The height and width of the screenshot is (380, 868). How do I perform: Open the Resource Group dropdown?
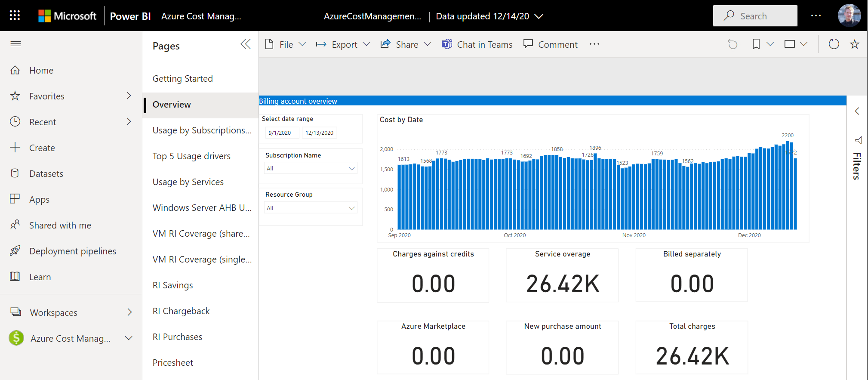tap(311, 208)
